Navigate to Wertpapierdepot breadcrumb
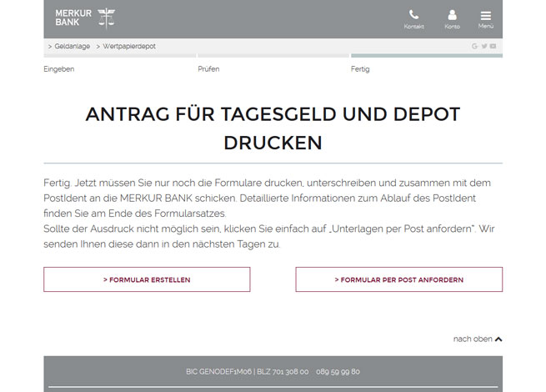This screenshot has width=546, height=392. (x=129, y=46)
